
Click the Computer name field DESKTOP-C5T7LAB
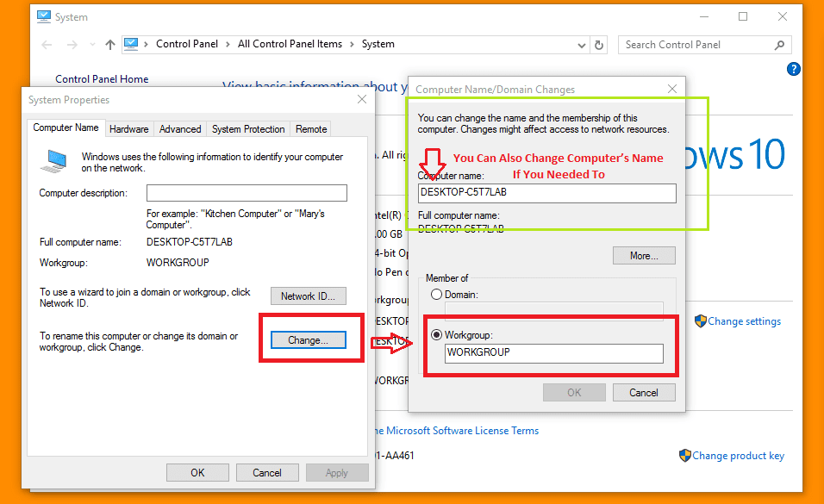coord(547,193)
